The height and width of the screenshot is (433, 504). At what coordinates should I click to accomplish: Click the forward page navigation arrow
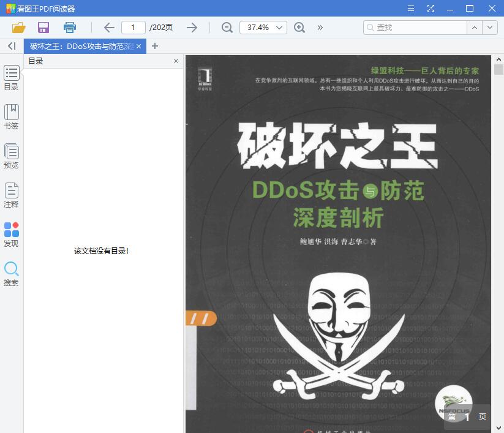(192, 28)
